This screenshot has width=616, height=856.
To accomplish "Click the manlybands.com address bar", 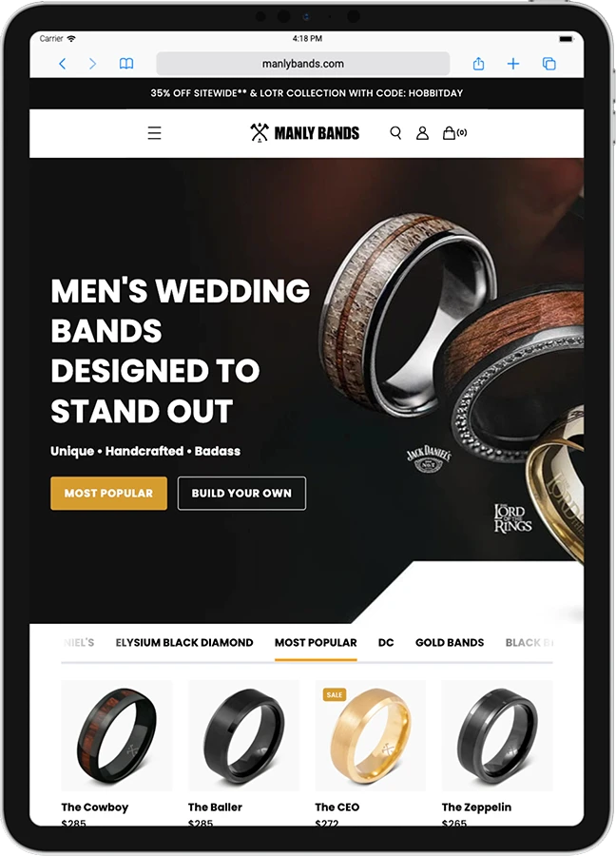I will pyautogui.click(x=303, y=64).
